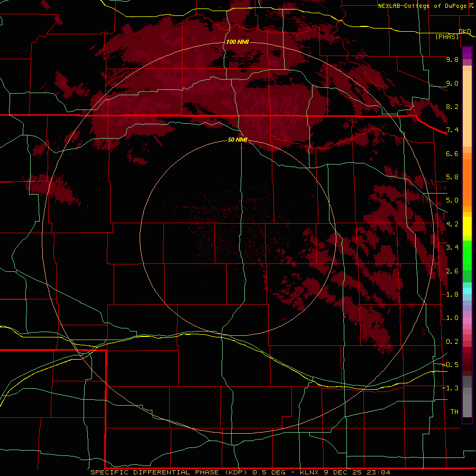
Task: Click the cyan band of the color bar
Action: pos(467,291)
